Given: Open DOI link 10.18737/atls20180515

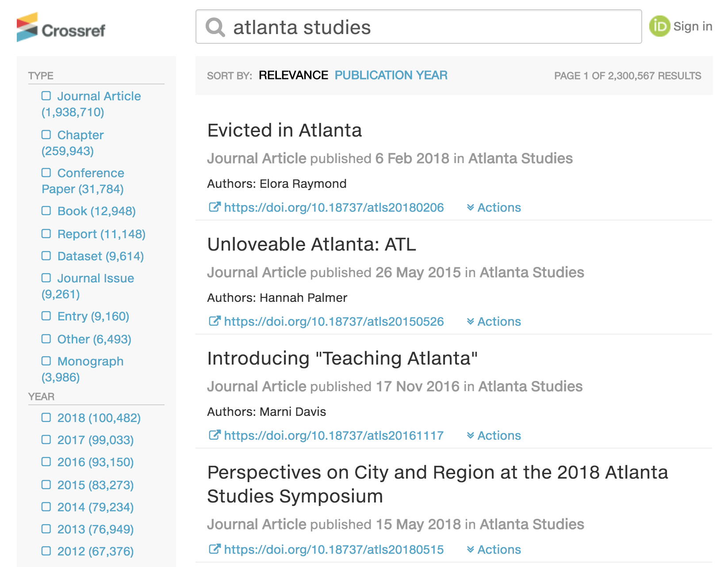Looking at the screenshot, I should tap(334, 549).
